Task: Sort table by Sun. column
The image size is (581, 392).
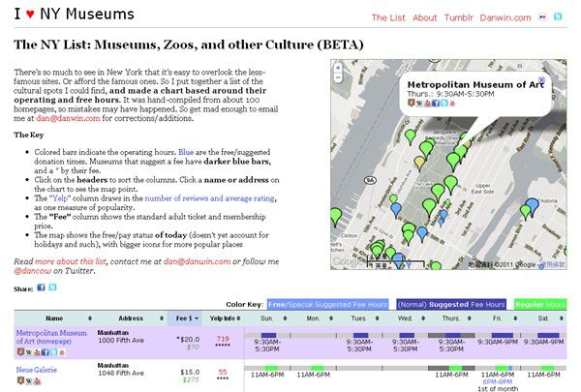Action: click(267, 318)
